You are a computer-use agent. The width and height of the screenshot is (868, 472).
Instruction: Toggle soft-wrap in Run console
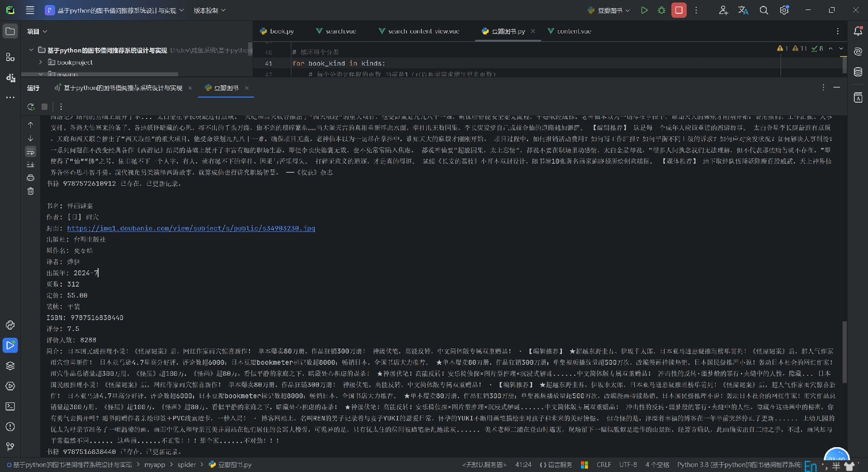coord(31,151)
